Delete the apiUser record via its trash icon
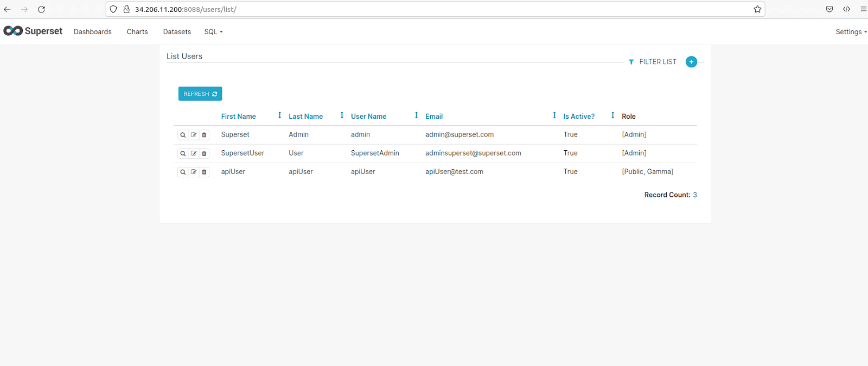This screenshot has width=868, height=366. (x=204, y=172)
